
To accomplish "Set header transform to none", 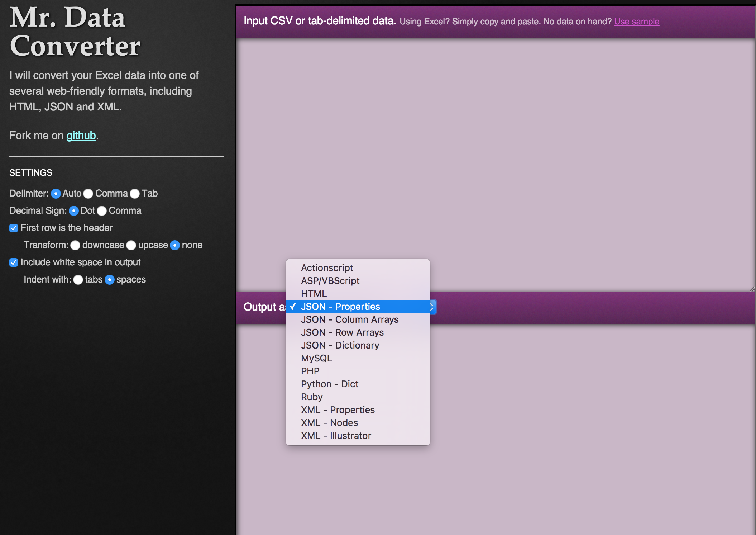I will (x=175, y=245).
